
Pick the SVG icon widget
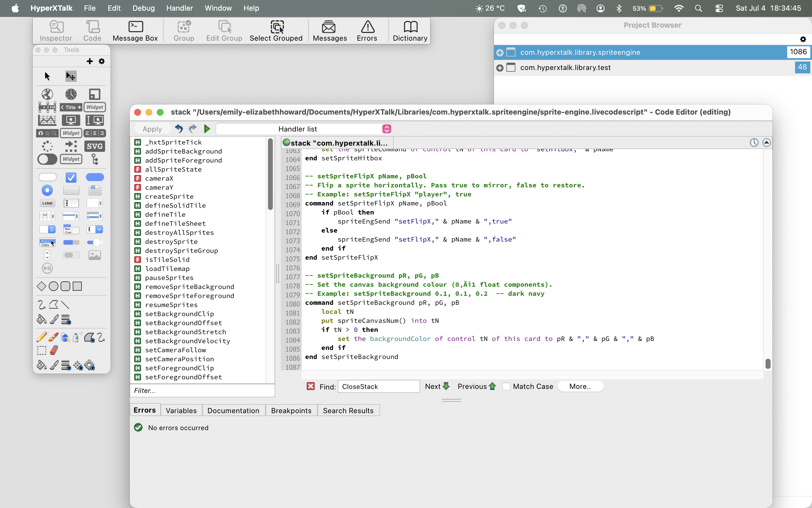(95, 146)
